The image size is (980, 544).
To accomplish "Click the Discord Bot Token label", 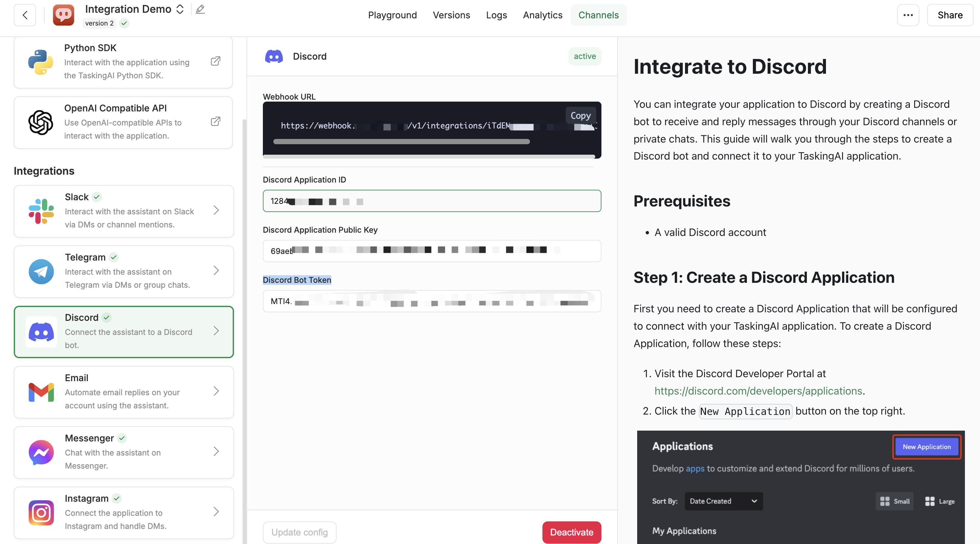I will coord(297,281).
